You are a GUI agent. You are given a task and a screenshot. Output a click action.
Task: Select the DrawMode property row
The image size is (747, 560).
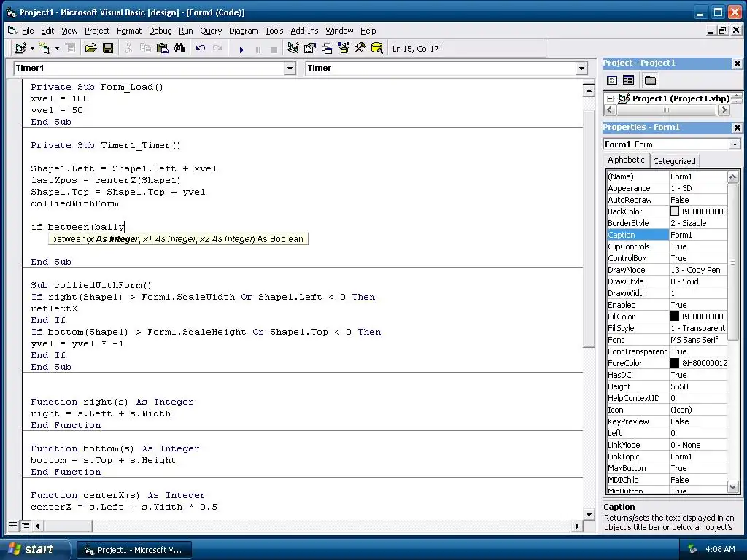coord(667,270)
